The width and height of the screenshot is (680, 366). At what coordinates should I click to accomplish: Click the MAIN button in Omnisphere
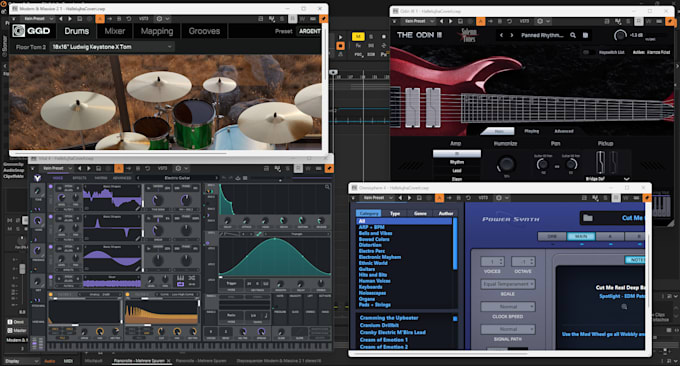(581, 236)
